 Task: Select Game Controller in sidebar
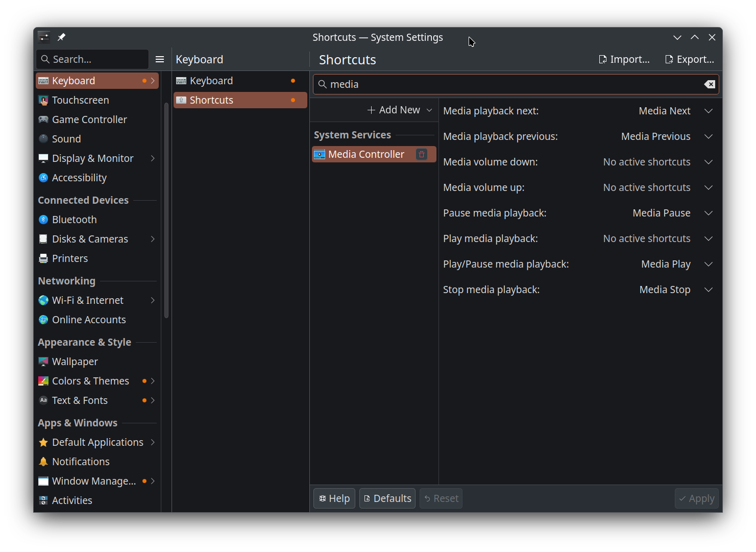pyautogui.click(x=89, y=119)
